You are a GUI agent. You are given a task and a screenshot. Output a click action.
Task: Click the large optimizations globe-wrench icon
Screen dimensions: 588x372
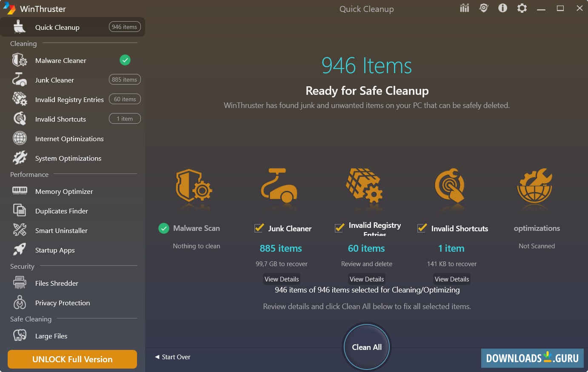535,186
